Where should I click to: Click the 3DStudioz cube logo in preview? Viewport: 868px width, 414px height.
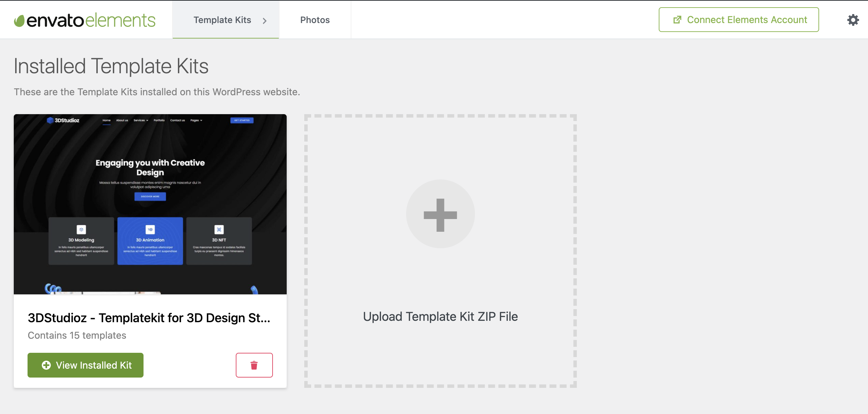click(50, 120)
